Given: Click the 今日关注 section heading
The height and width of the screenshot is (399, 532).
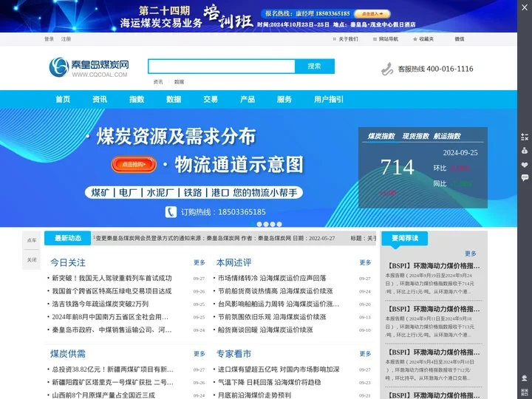Looking at the screenshot, I should tap(68, 262).
